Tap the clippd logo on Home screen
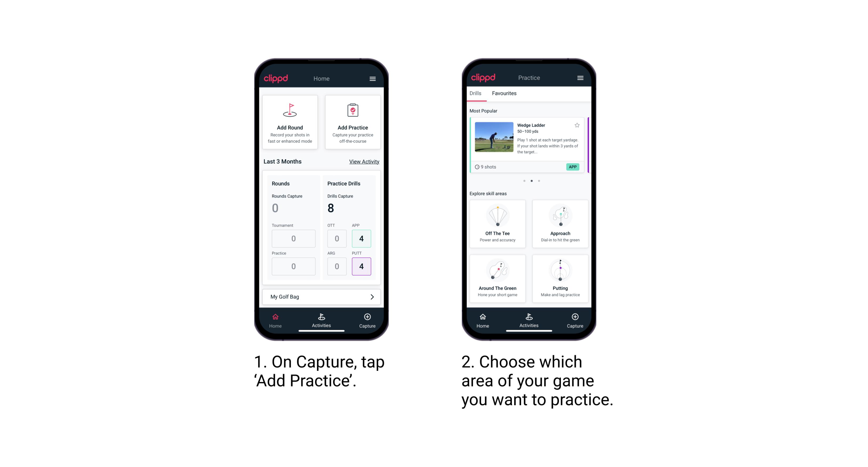The width and height of the screenshot is (868, 467). [x=277, y=78]
